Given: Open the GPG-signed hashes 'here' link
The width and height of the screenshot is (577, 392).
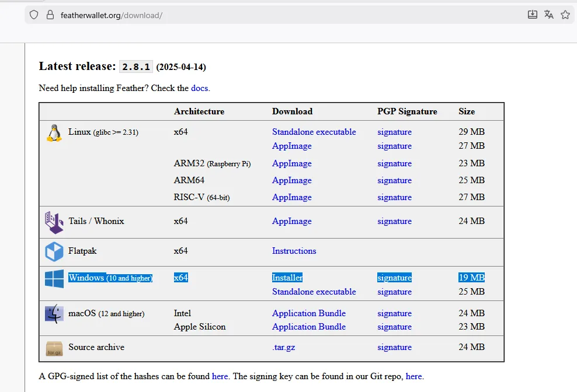Looking at the screenshot, I should 220,376.
